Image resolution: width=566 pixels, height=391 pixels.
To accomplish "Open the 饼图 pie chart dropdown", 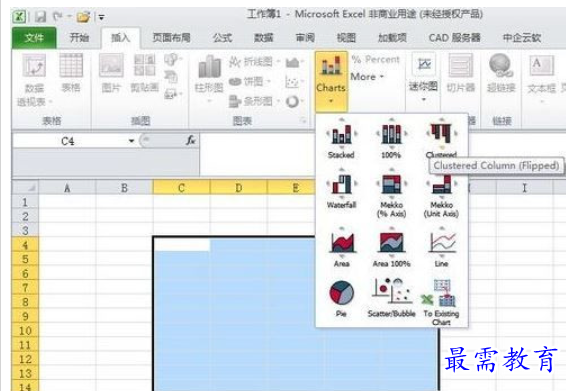I will point(249,82).
